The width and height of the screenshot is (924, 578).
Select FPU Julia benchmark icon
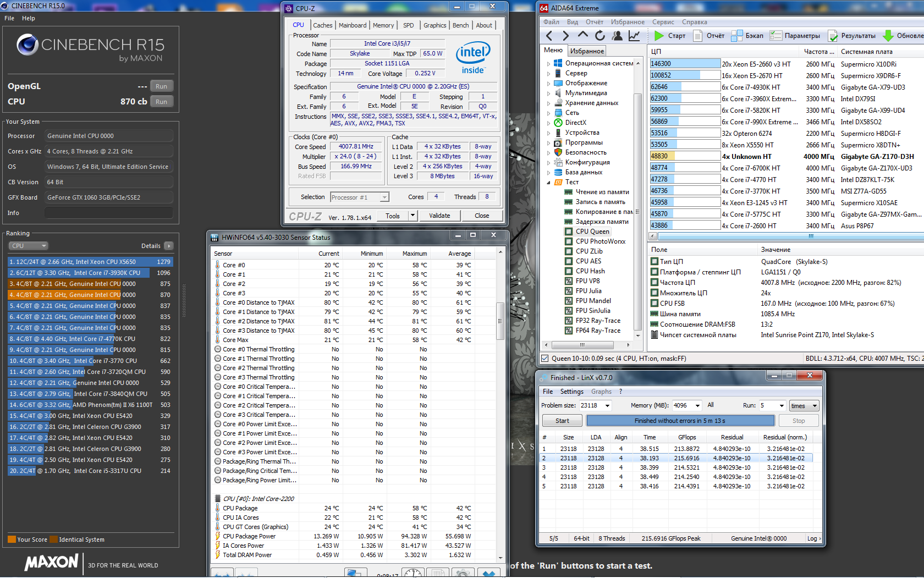pyautogui.click(x=569, y=291)
